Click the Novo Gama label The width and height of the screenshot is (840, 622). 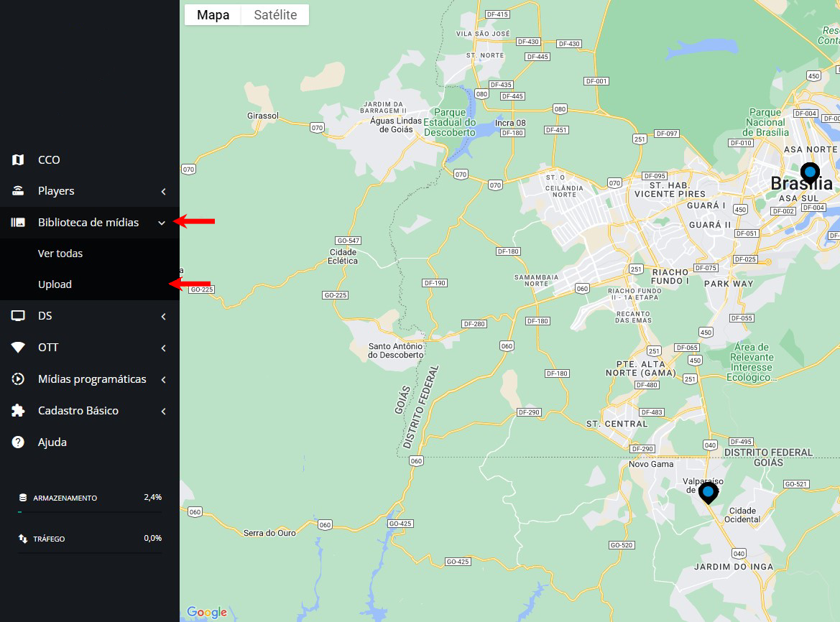point(651,464)
